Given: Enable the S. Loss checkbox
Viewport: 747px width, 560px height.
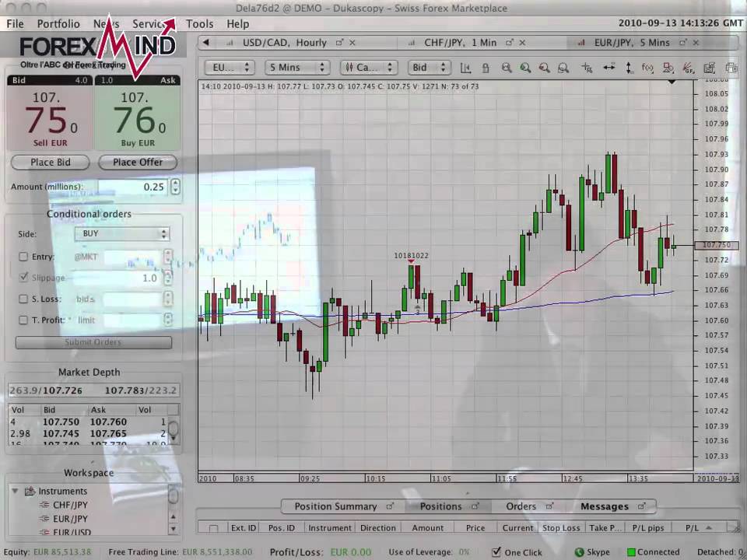Looking at the screenshot, I should [23, 299].
